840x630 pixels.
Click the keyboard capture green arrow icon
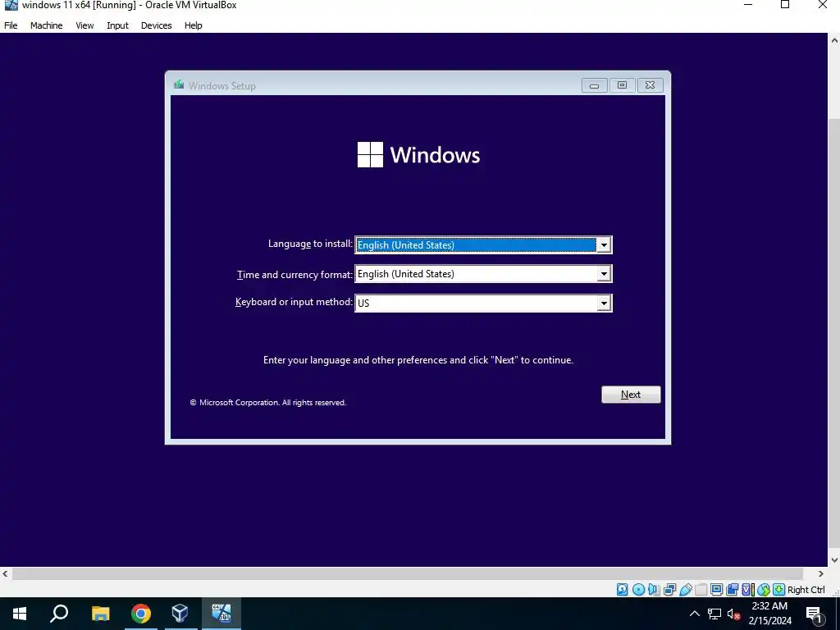point(779,589)
